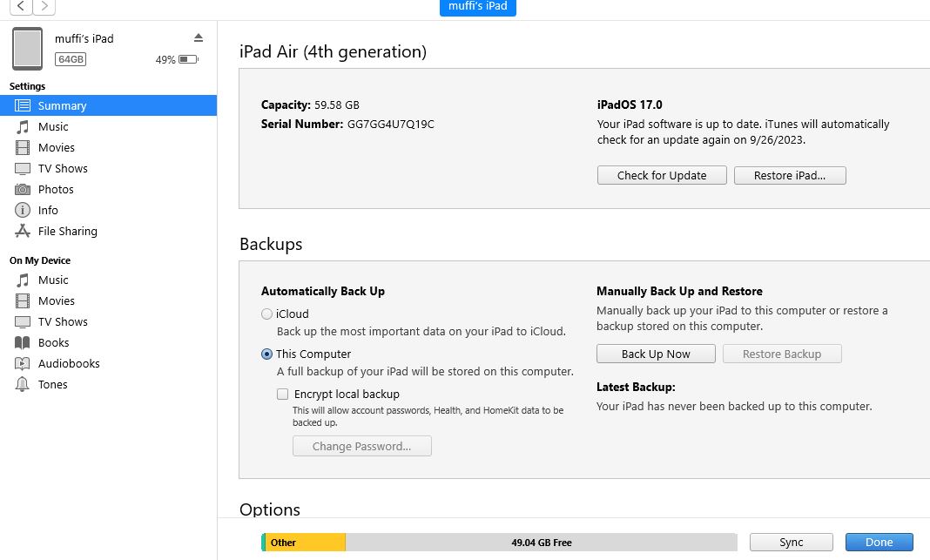Click the Change Password button
The width and height of the screenshot is (930, 560).
(361, 446)
